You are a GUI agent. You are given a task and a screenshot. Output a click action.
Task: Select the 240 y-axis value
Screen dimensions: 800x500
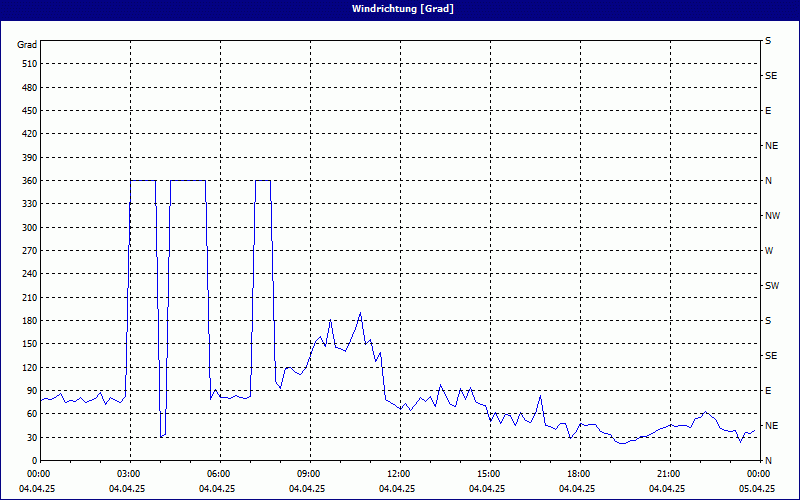click(x=30, y=274)
